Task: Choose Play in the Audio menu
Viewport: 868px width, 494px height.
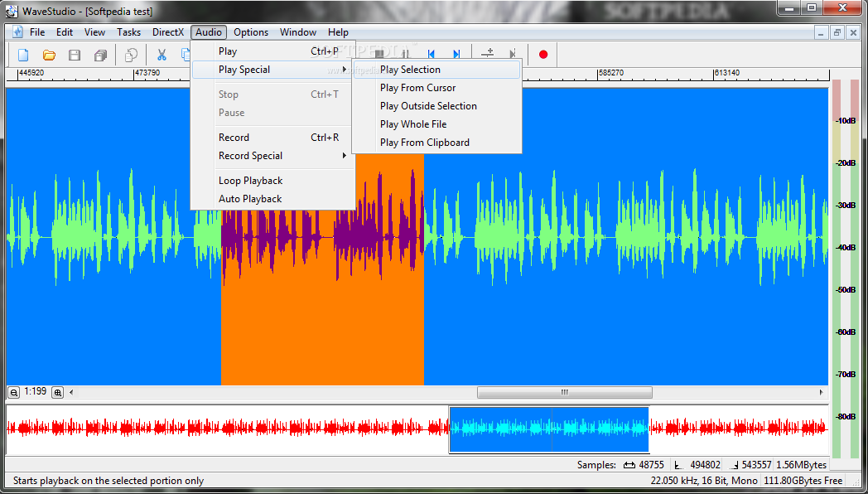Action: click(x=273, y=51)
